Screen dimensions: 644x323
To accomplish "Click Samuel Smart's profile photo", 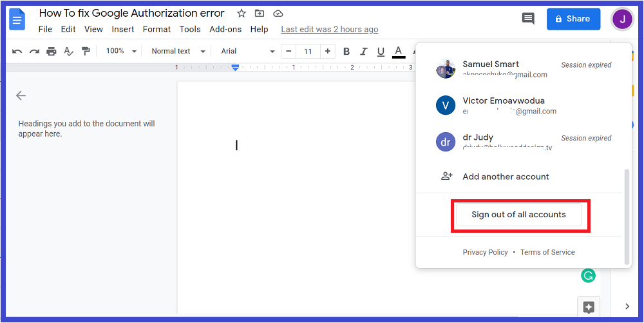I will point(446,69).
